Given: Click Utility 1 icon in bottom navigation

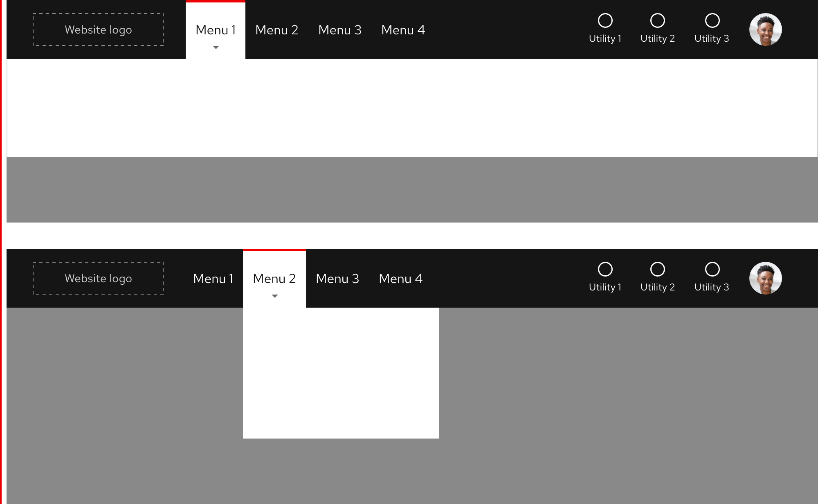Looking at the screenshot, I should (605, 270).
